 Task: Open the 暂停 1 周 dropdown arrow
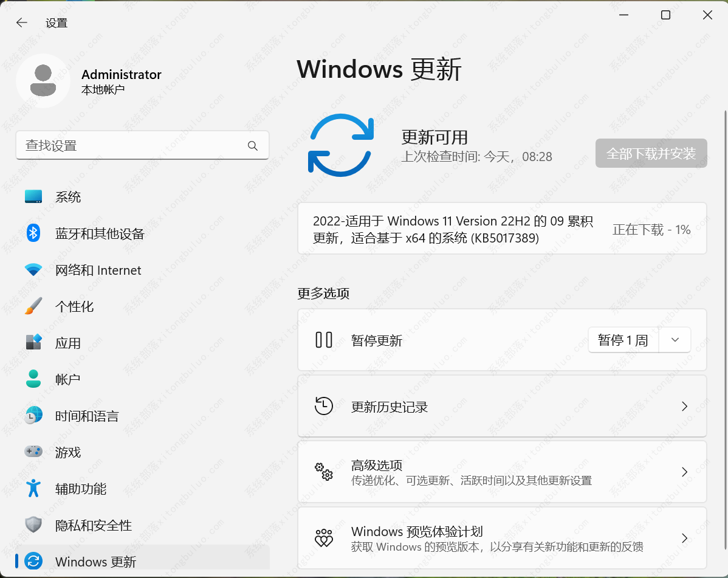tap(675, 340)
